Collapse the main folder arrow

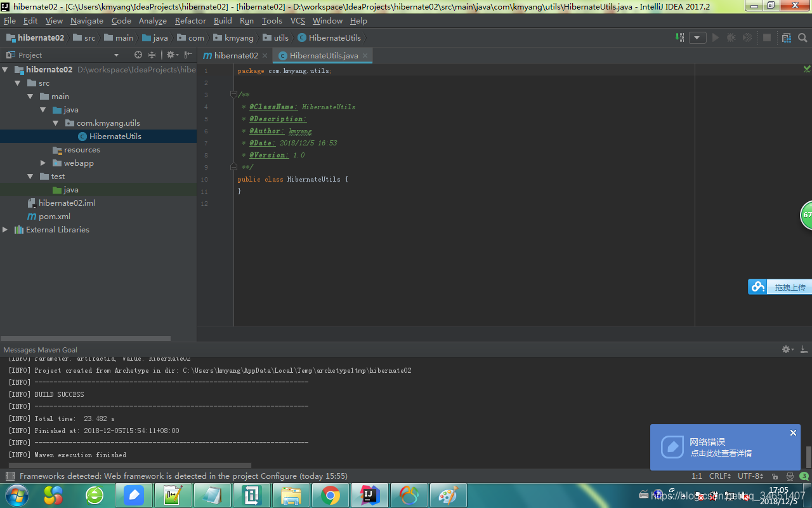[x=30, y=97]
